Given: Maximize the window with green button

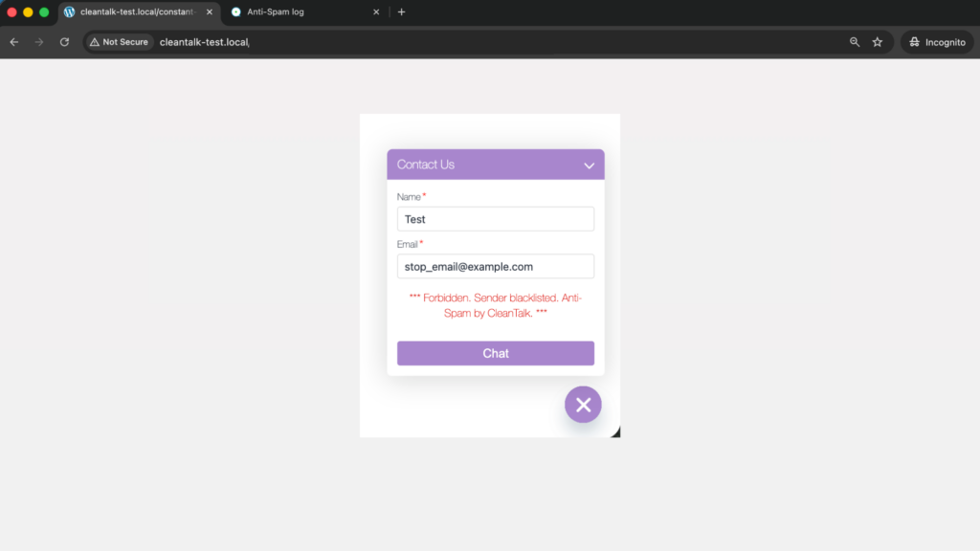Looking at the screenshot, I should pyautogui.click(x=44, y=11).
